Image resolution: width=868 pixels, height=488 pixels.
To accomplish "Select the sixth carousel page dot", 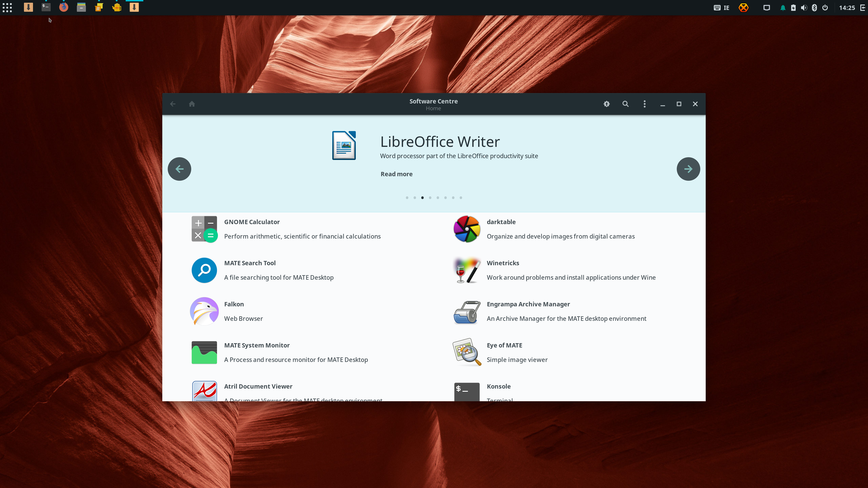I will [446, 198].
